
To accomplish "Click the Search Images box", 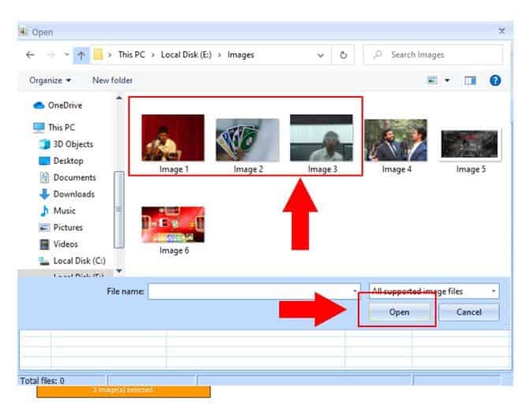I will coord(433,54).
